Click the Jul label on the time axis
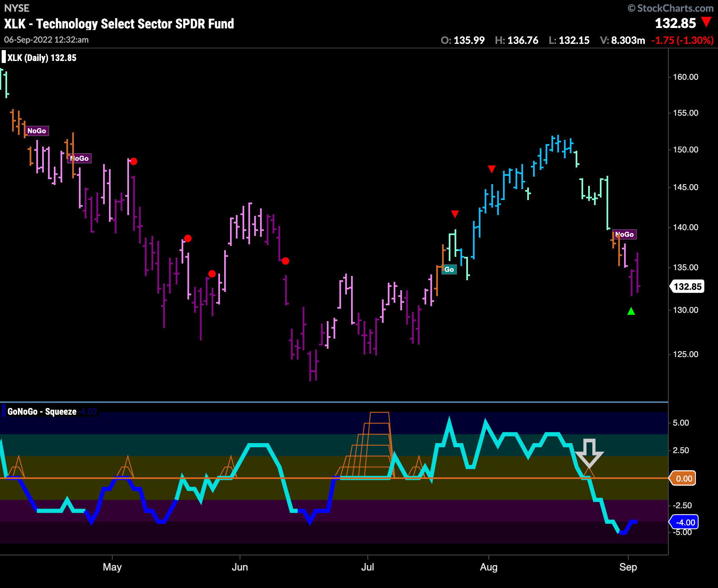Image resolution: width=718 pixels, height=588 pixels. [368, 567]
